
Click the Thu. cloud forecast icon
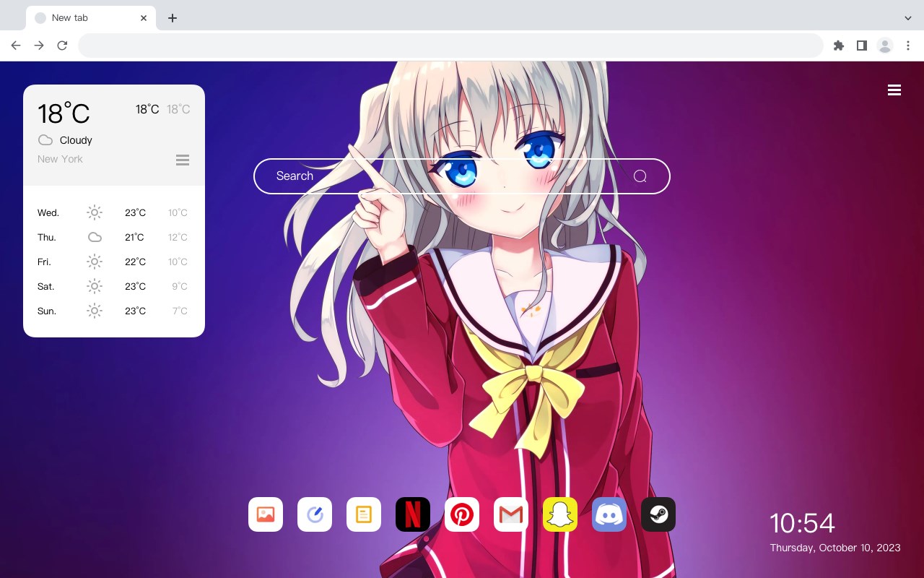coord(95,237)
